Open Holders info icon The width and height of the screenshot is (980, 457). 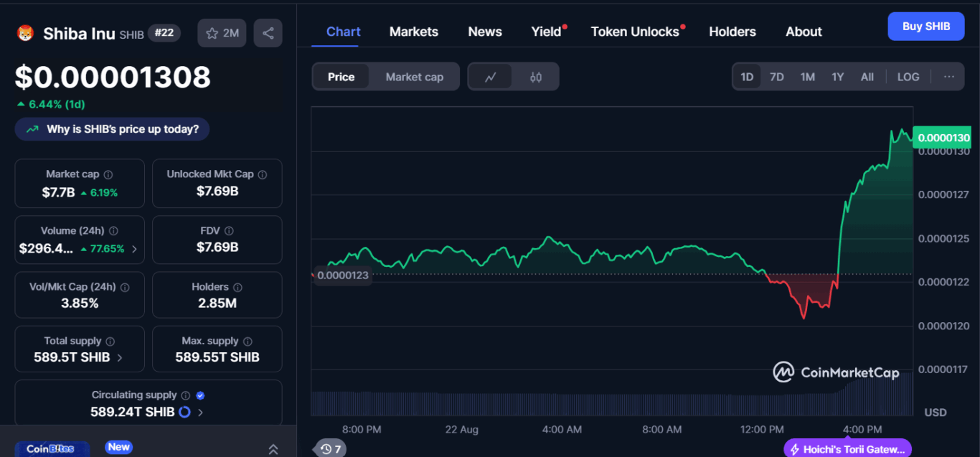pyautogui.click(x=237, y=287)
